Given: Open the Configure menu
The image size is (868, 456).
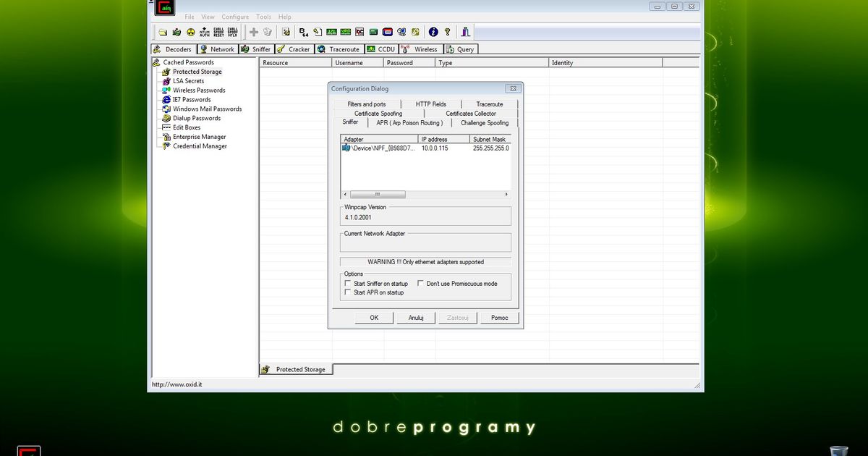Looking at the screenshot, I should pyautogui.click(x=235, y=17).
